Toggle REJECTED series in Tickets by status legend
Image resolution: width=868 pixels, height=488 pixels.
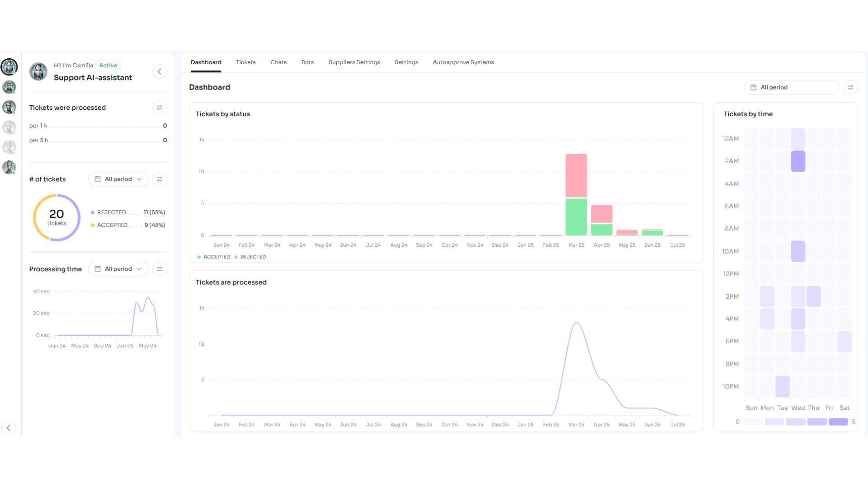tap(250, 257)
